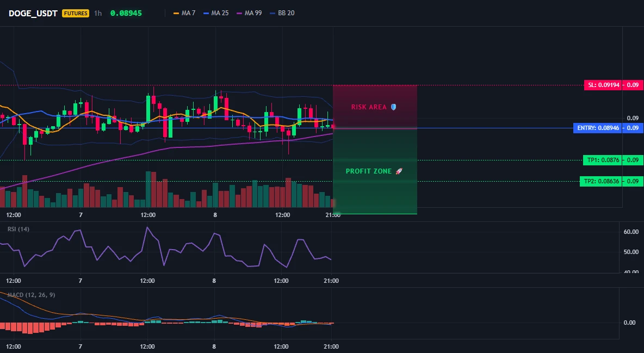Click the MACD (12, 26, 9) indicator label

(31, 295)
